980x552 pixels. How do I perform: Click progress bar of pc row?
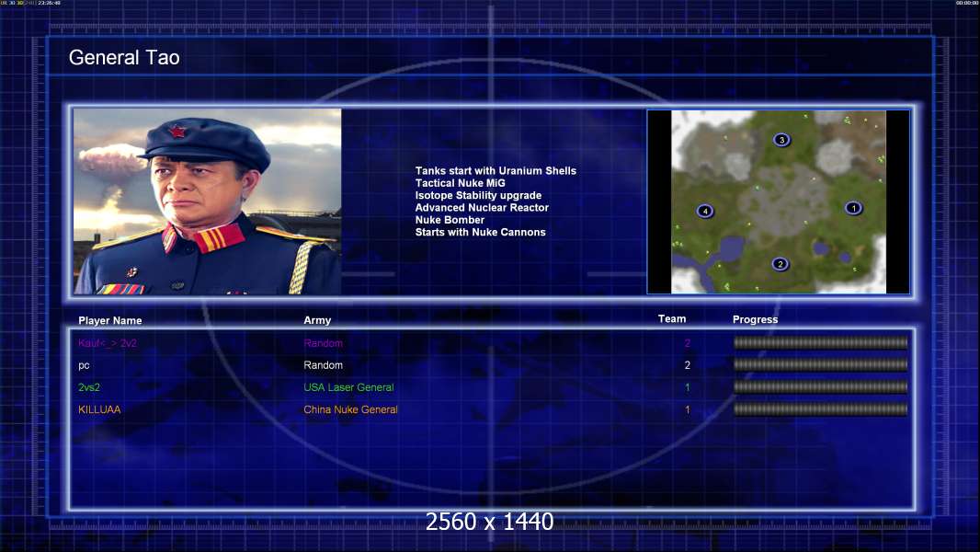click(821, 364)
